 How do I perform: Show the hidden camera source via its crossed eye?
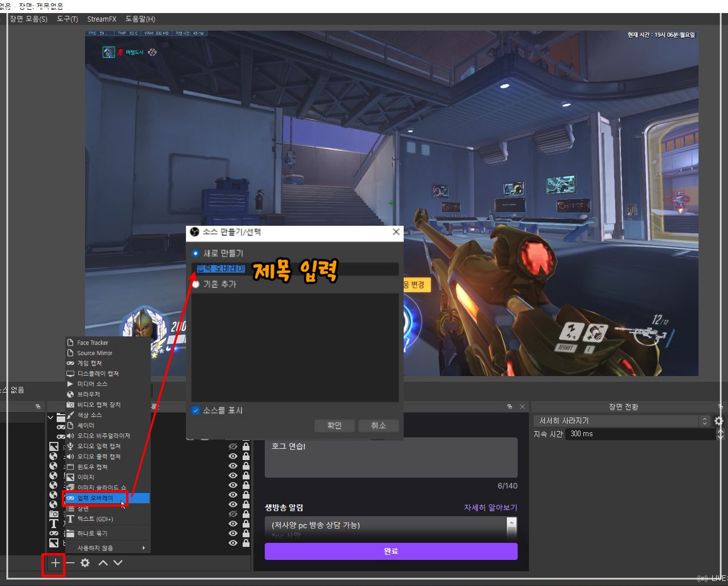(232, 513)
